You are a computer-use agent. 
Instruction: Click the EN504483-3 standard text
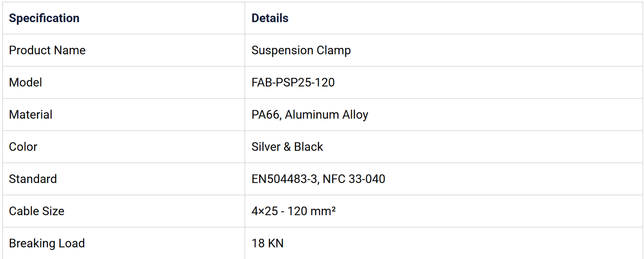[284, 179]
